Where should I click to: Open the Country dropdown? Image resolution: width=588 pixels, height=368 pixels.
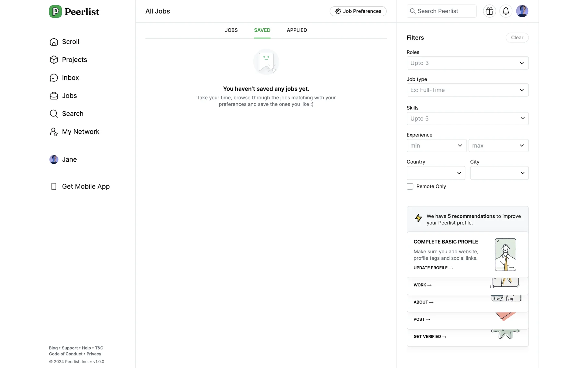[435, 173]
